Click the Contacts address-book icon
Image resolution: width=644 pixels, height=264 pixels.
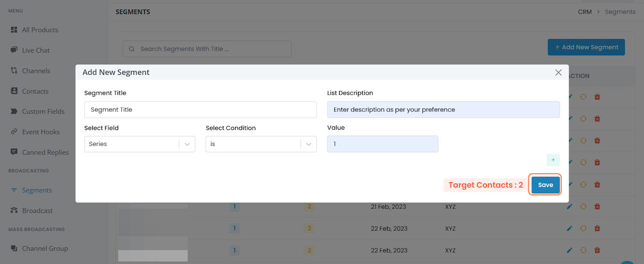14,91
